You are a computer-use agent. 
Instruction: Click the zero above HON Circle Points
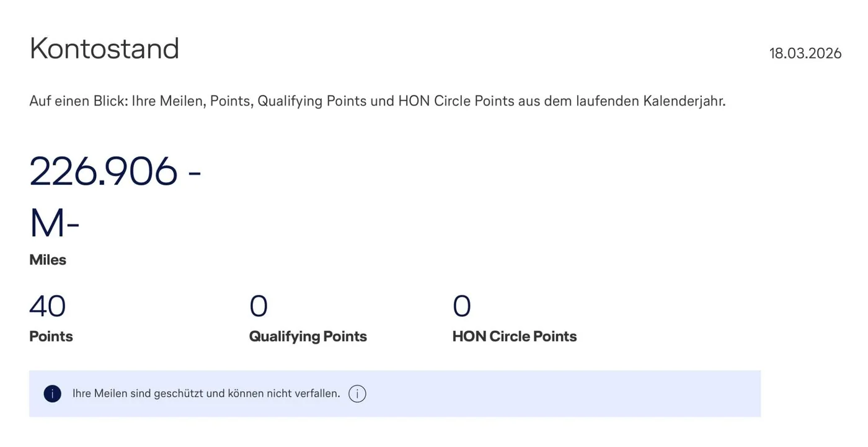point(462,306)
